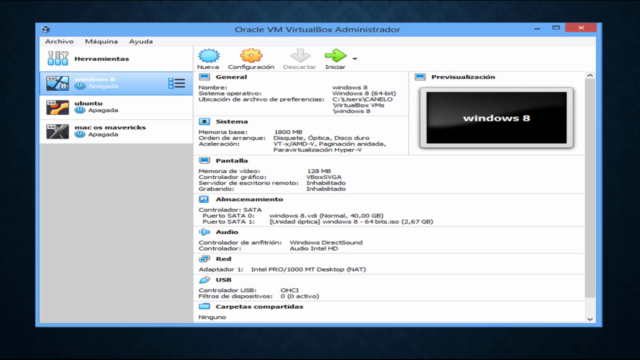
Task: Click the Descartar arrow icon
Action: (300, 56)
